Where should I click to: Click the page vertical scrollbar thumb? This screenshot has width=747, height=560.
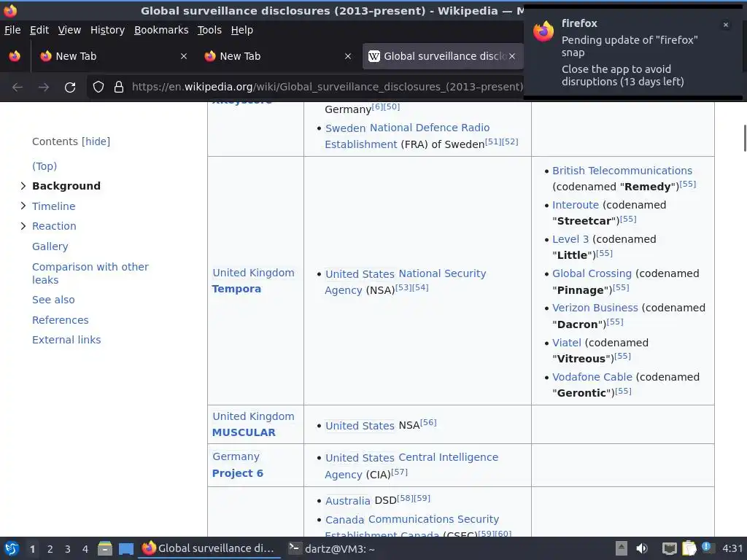pyautogui.click(x=745, y=138)
